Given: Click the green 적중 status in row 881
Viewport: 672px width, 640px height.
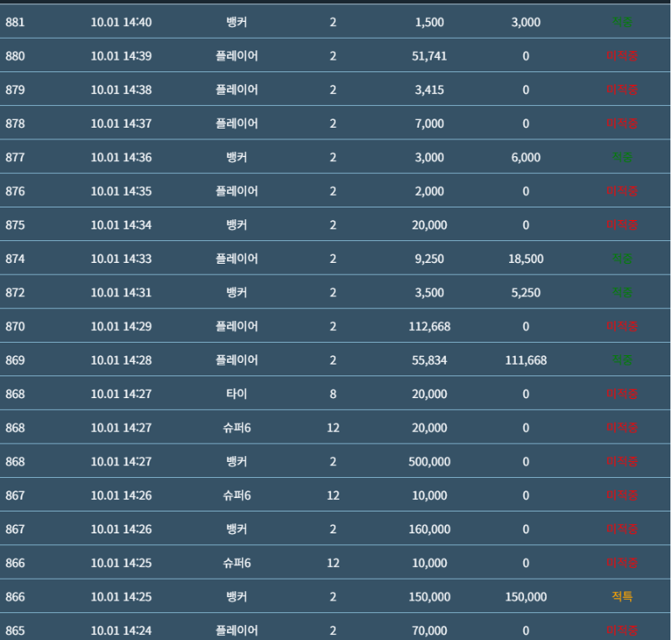Looking at the screenshot, I should 622,22.
